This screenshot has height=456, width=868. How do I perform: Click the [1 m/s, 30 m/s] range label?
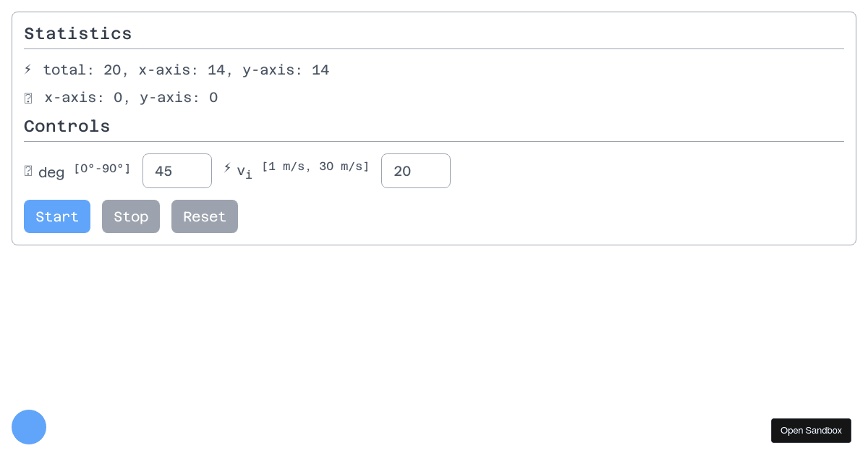tap(316, 166)
